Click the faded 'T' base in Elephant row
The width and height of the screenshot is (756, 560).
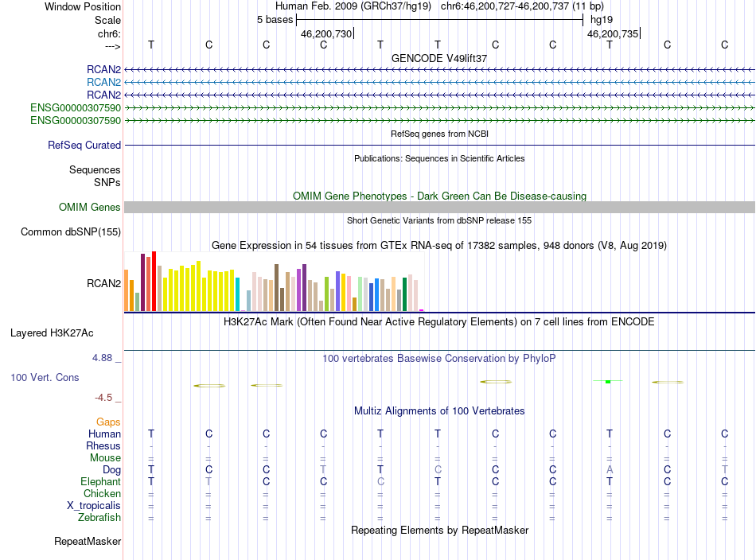pyautogui.click(x=208, y=481)
